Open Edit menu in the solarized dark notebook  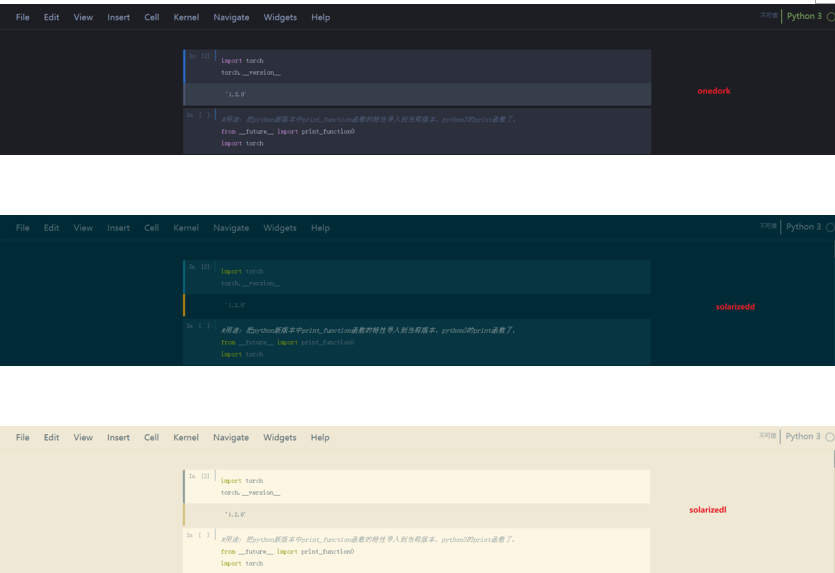point(51,227)
